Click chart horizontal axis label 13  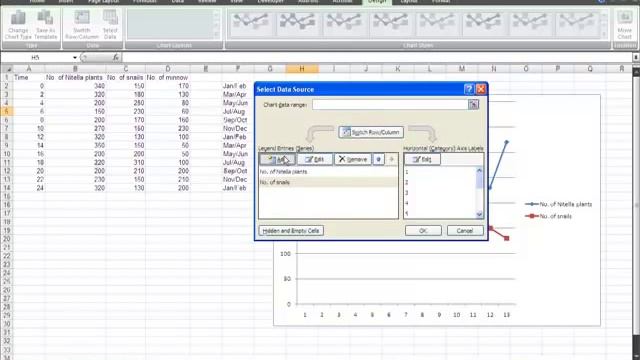507,315
